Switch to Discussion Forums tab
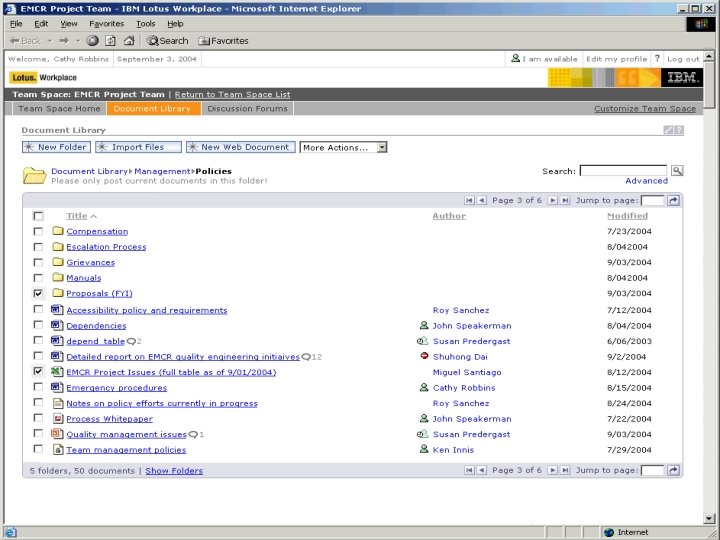The height and width of the screenshot is (540, 720). point(247,109)
